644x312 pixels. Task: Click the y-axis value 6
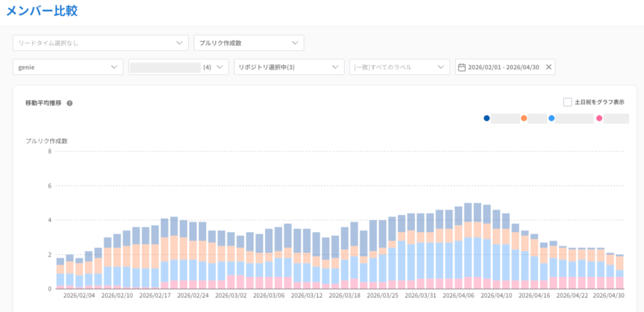click(49, 186)
